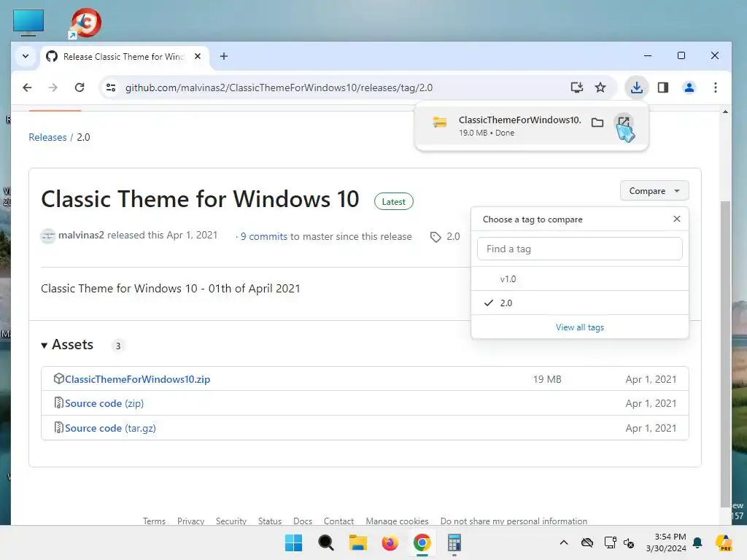
Task: Click the forward navigation arrow
Action: pos(53,87)
